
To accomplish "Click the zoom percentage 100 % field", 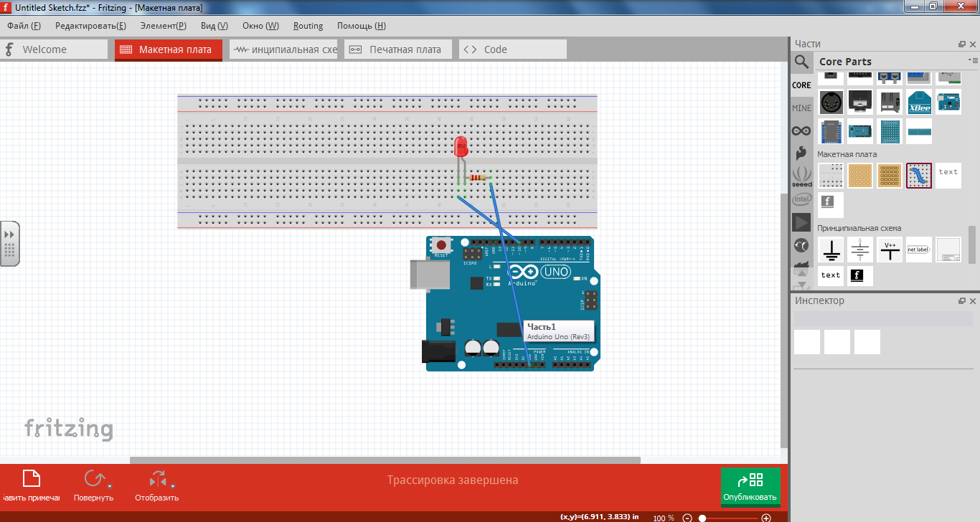I will (663, 518).
